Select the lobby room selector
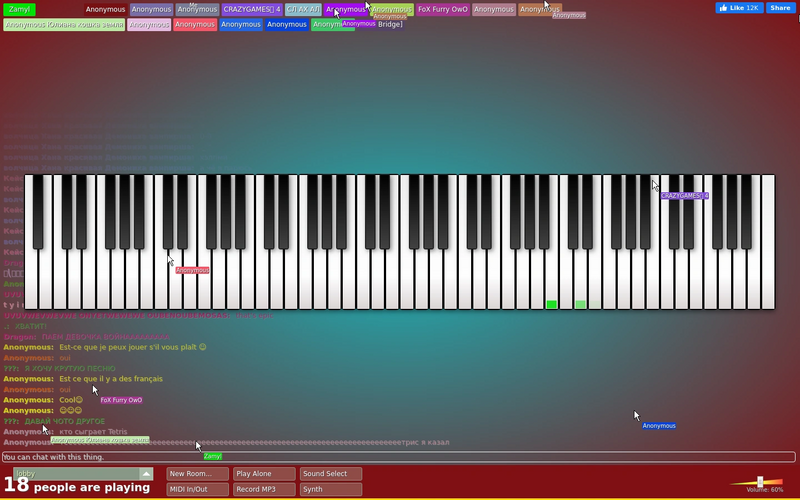 83,473
